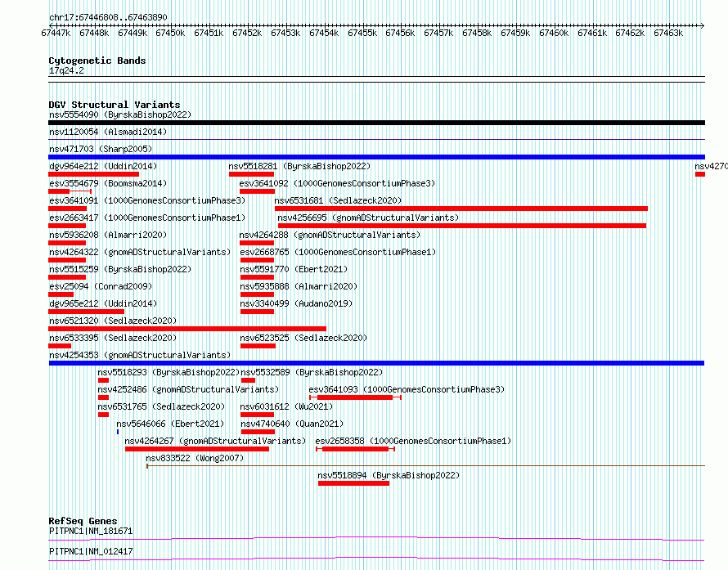Viewport: 728px width, 570px height.
Task: Select the black nsv5554090 variant bar
Action: 376,123
